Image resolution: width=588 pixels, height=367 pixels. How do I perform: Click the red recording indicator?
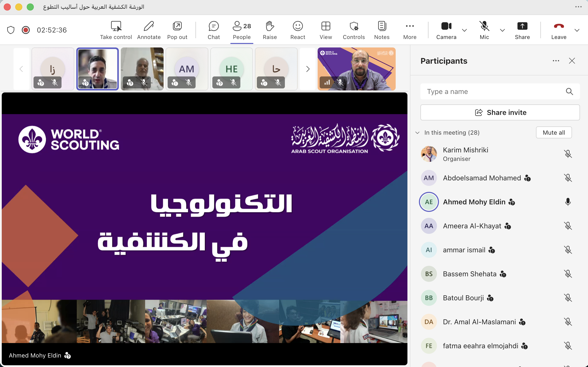point(26,30)
